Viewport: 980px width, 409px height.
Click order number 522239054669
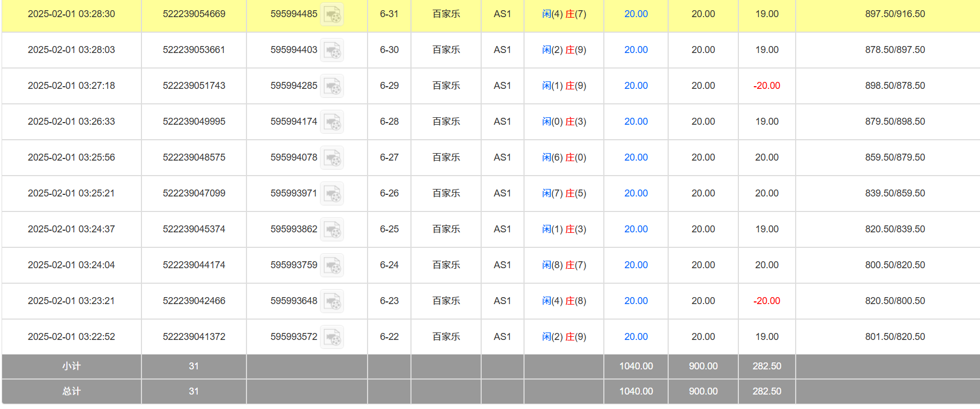(x=194, y=14)
